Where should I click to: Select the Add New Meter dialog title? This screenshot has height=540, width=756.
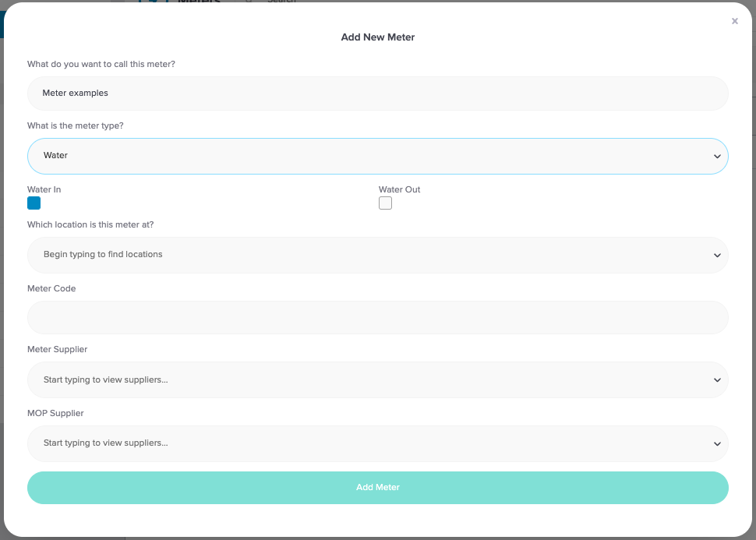coord(377,37)
